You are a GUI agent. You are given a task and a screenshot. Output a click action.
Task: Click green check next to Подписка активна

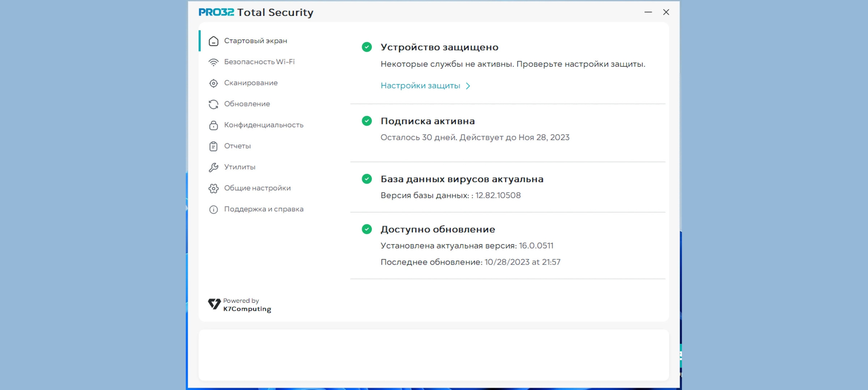point(367,121)
